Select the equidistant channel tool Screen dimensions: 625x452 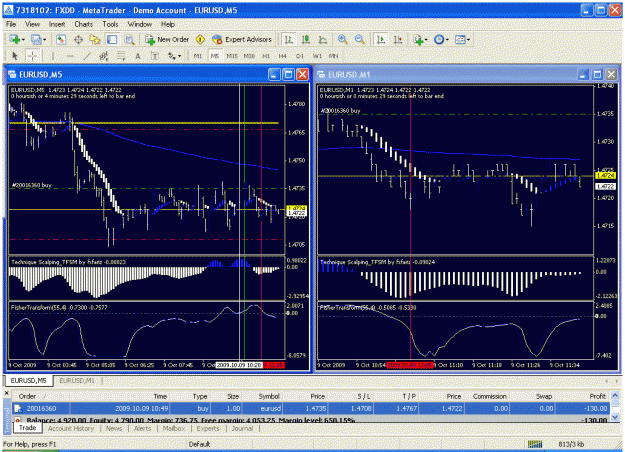[104, 56]
